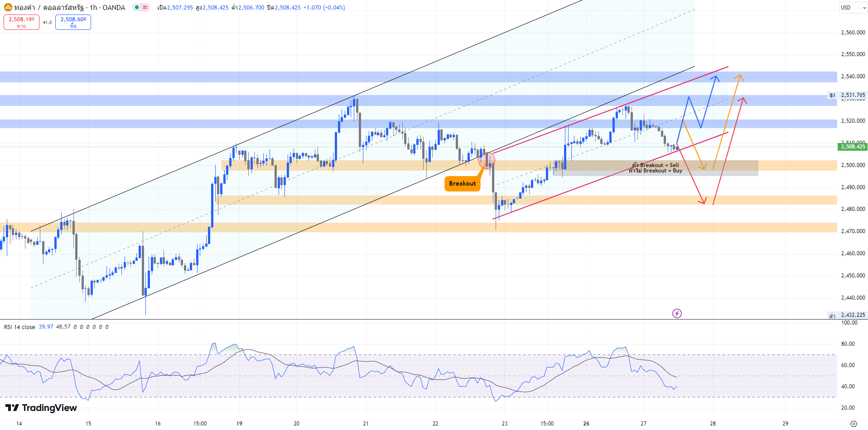Click the gold symbol logo icon
Screen dimensions: 868x430
(8, 7)
